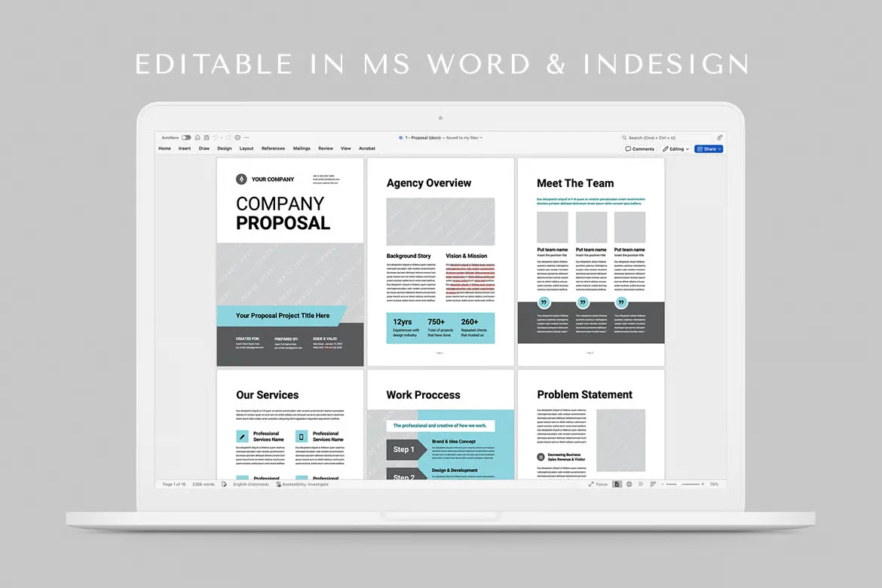Expand the document title dropdown chevron
This screenshot has height=588, width=882.
(481, 138)
